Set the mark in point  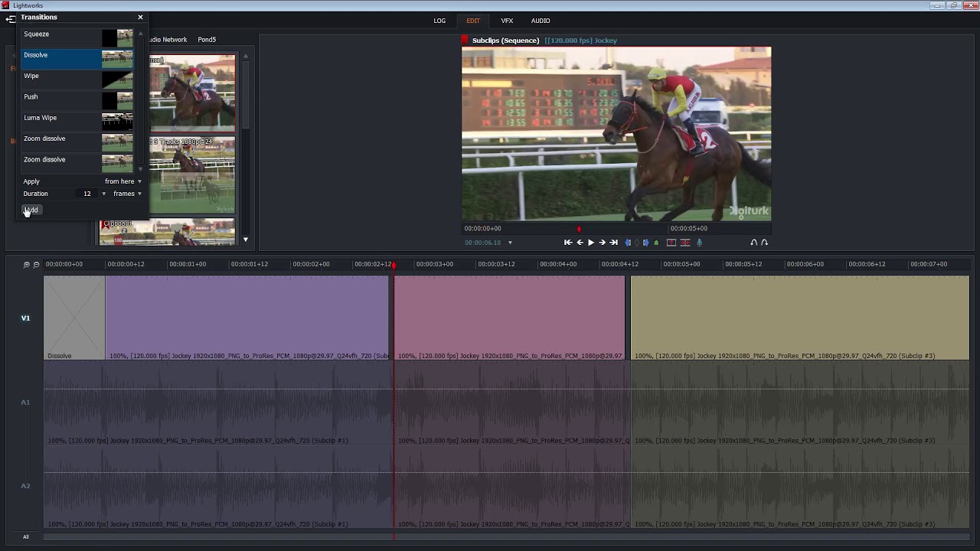[x=629, y=243]
